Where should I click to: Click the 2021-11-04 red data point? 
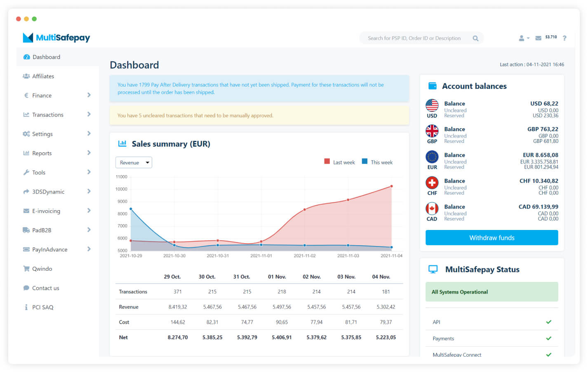(391, 186)
